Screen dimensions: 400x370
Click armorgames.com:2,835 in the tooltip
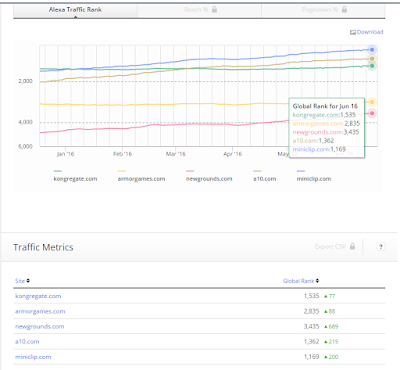(x=326, y=124)
